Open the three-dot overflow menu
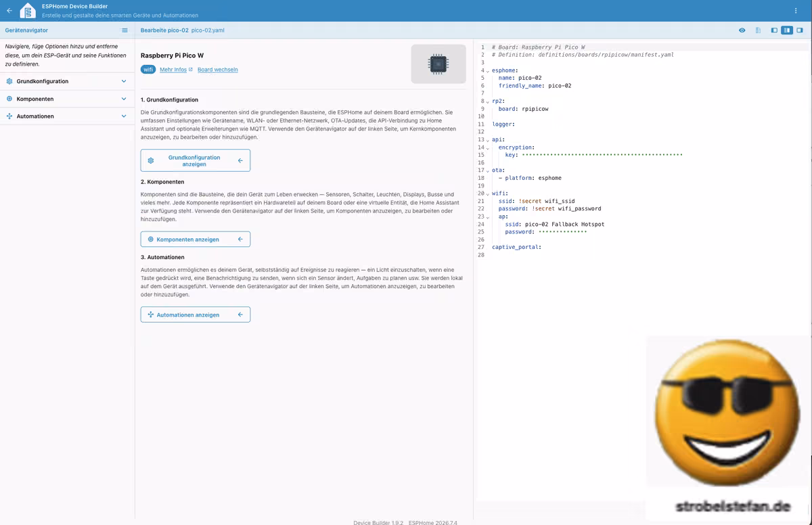Image resolution: width=812 pixels, height=525 pixels. [x=796, y=11]
